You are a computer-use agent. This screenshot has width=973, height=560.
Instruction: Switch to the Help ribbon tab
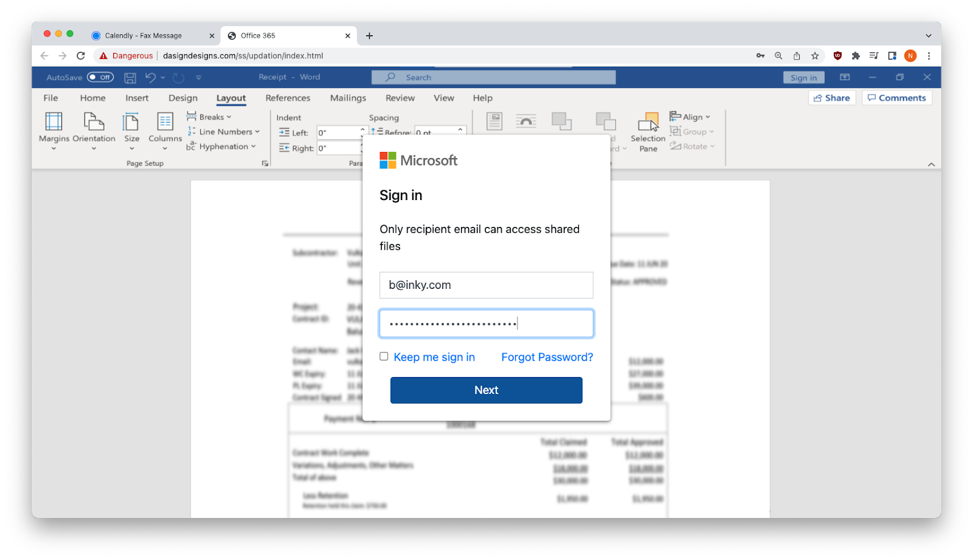[483, 98]
